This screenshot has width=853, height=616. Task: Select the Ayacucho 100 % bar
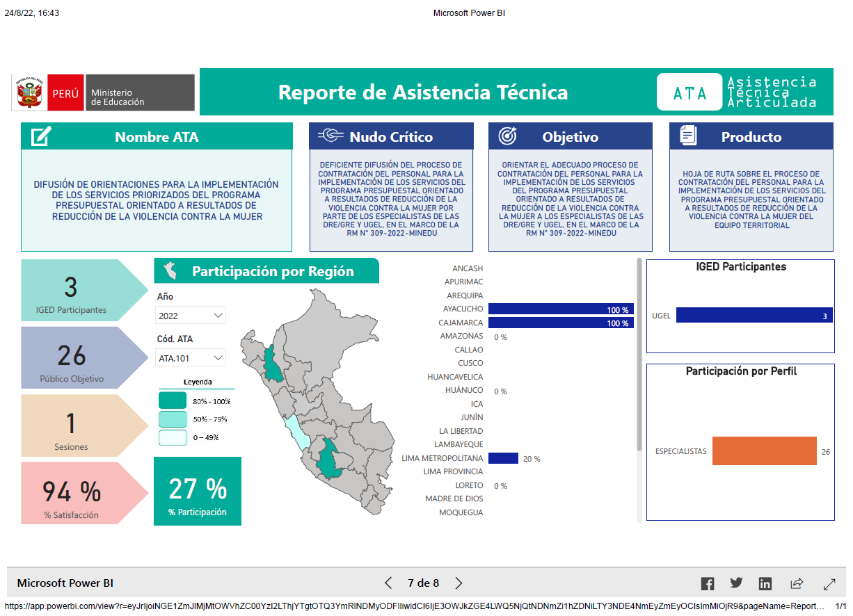[x=561, y=309]
